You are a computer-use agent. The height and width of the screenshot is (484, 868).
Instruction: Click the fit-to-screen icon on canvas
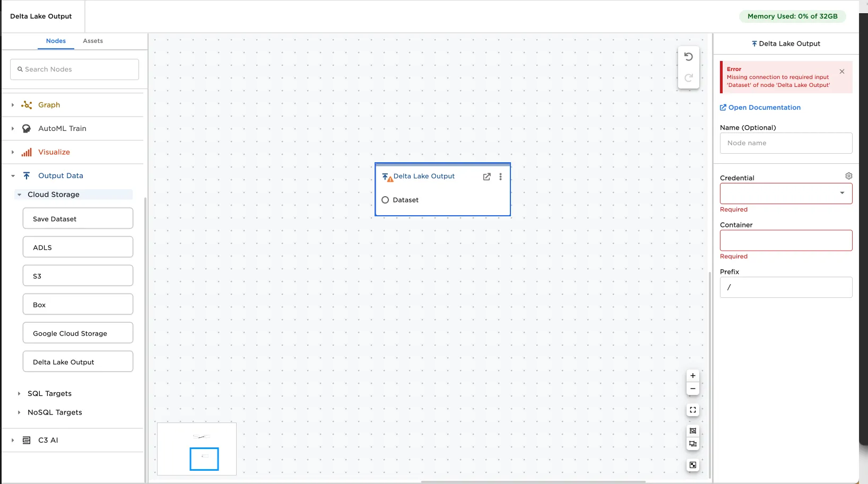[693, 410]
